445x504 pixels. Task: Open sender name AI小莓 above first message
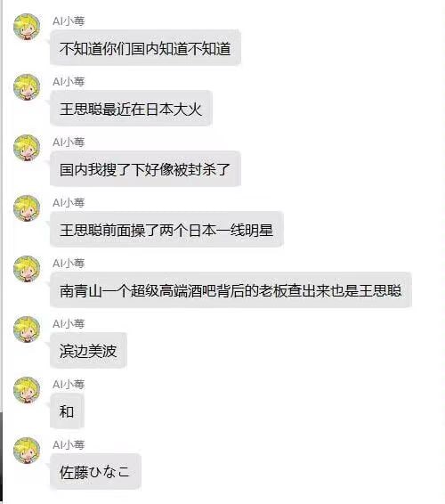point(69,21)
